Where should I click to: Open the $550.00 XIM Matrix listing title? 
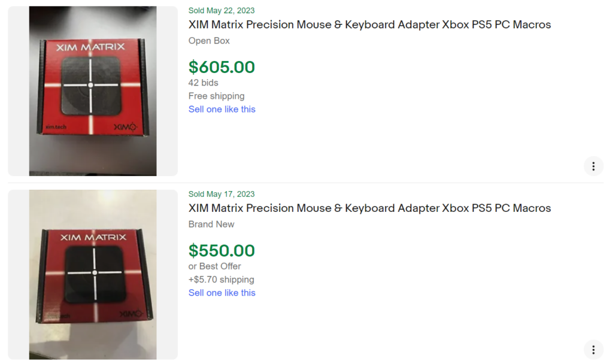click(x=369, y=208)
